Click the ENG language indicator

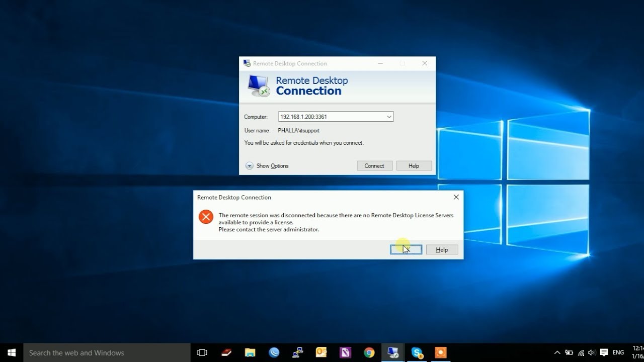pyautogui.click(x=618, y=352)
